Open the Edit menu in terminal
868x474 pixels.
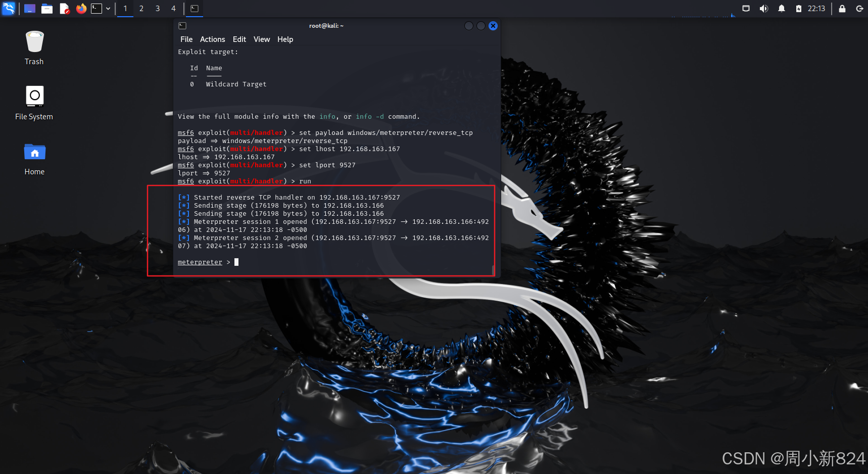[x=239, y=39]
